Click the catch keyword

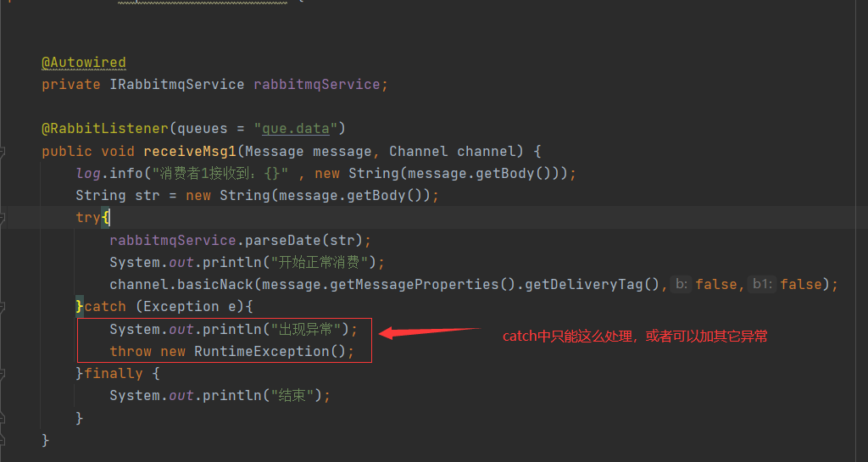click(x=105, y=307)
